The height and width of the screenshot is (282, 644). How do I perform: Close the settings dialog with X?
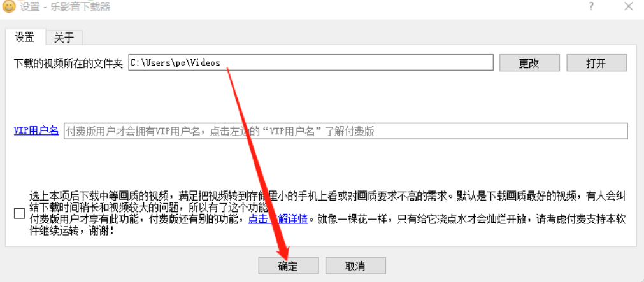coord(628,6)
